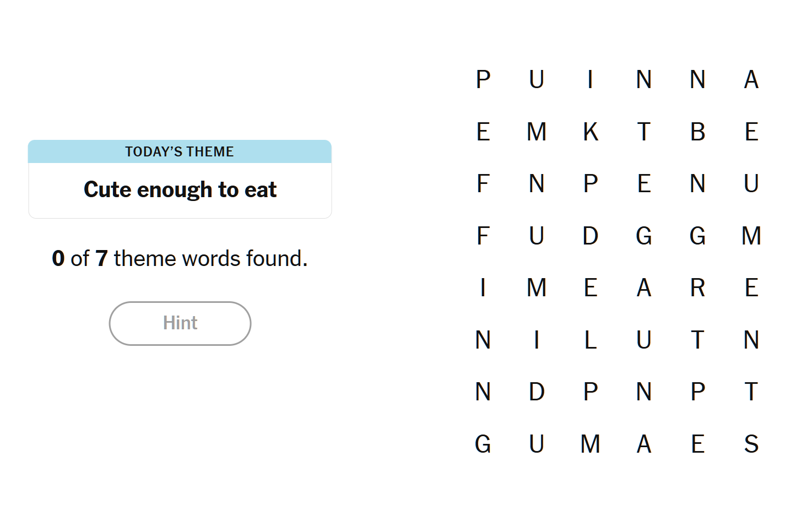Pick the T ending the seventh row
Viewport: 812px width, 505px height.
click(751, 392)
